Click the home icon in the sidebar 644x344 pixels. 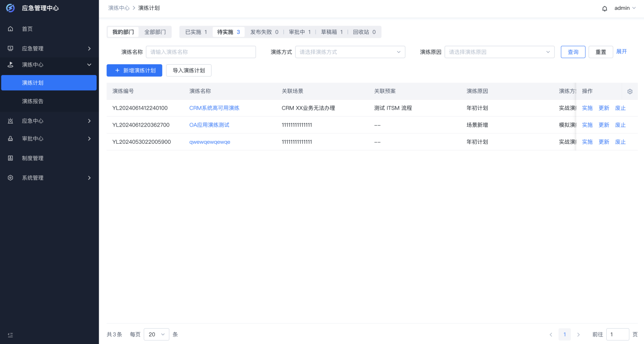click(10, 29)
